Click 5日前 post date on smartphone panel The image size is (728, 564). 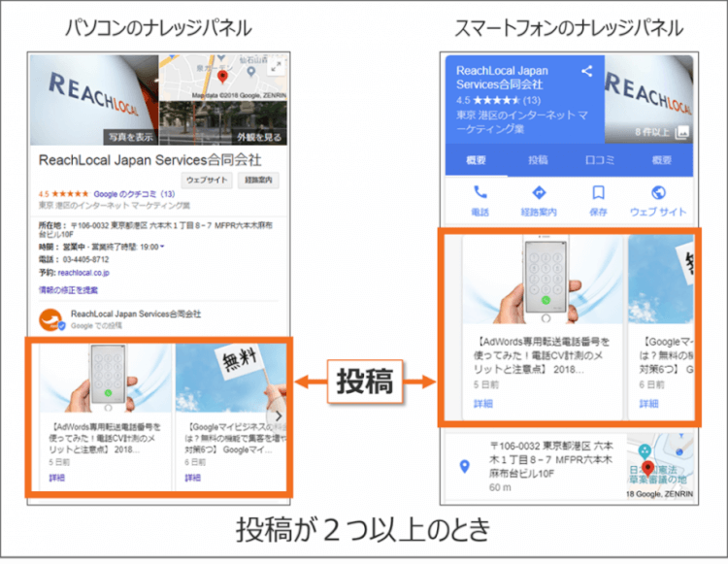click(486, 384)
